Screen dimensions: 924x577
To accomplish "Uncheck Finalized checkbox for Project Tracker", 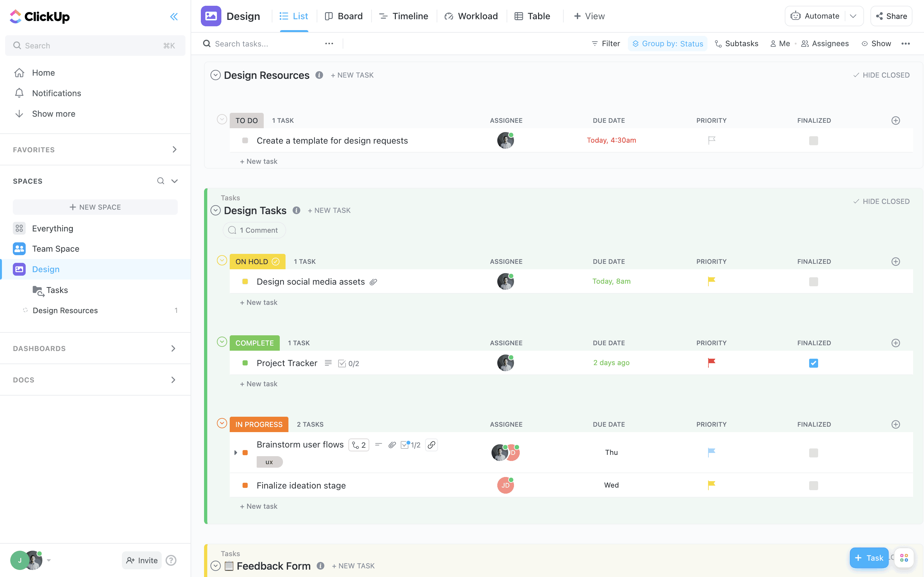I will tap(813, 363).
